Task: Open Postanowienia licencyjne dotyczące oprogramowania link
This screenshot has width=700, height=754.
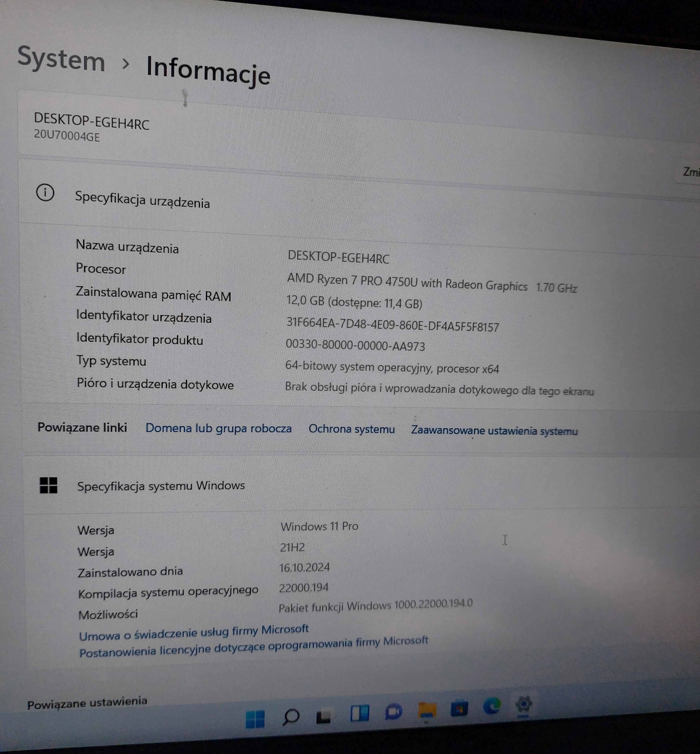Action: point(253,647)
